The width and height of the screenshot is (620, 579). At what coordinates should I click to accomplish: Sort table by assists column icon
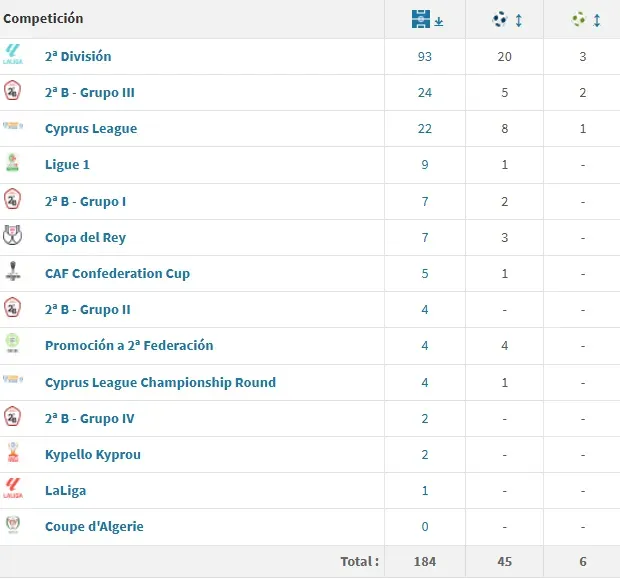pyautogui.click(x=583, y=20)
